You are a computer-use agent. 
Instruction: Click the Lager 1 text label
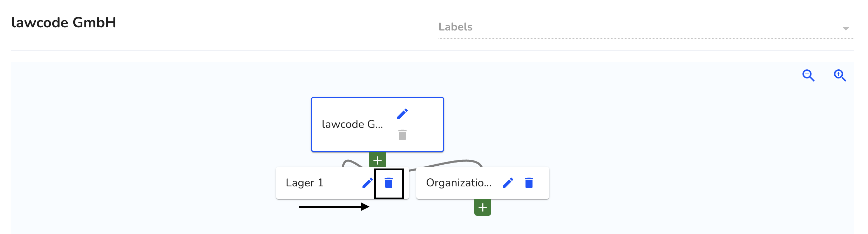tap(305, 183)
